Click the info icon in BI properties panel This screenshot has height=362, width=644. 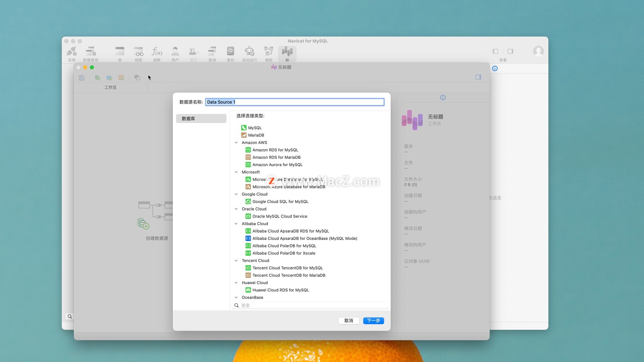pos(443,98)
